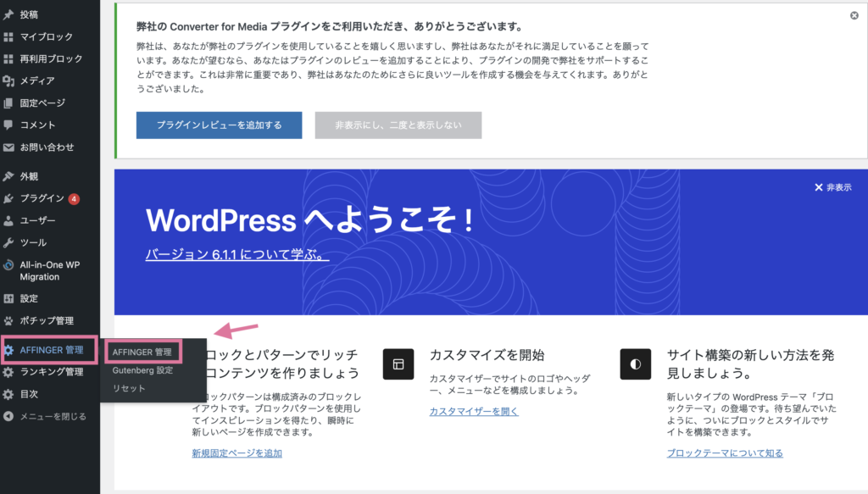The width and height of the screenshot is (868, 494).
Task: Click the grid icon beside 再利用ブロック
Action: [8, 58]
